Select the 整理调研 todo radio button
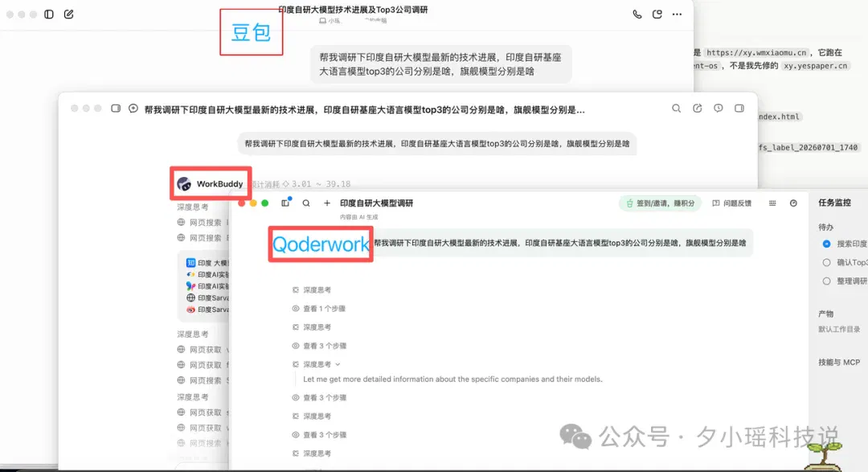 tap(826, 281)
